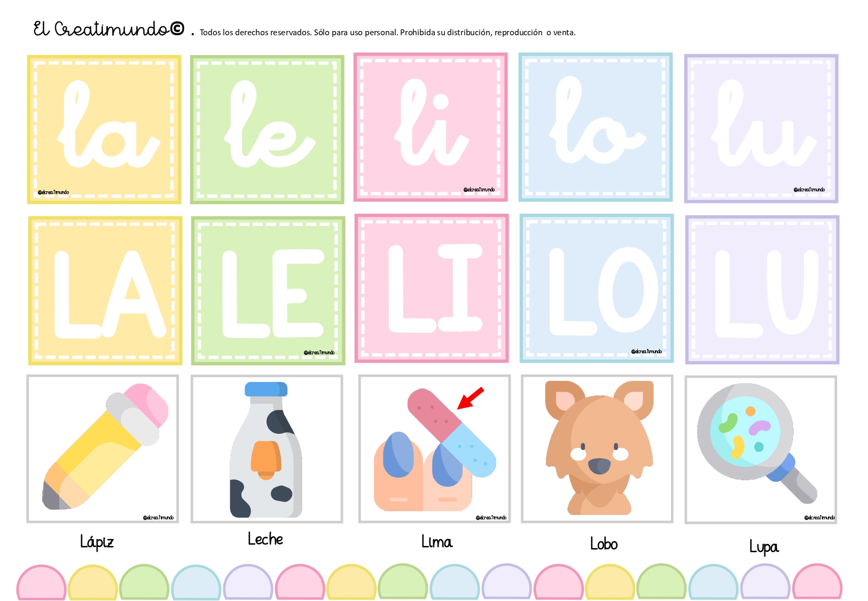Select the green lowercase 'le' card
This screenshot has width=868, height=601.
pos(267,129)
